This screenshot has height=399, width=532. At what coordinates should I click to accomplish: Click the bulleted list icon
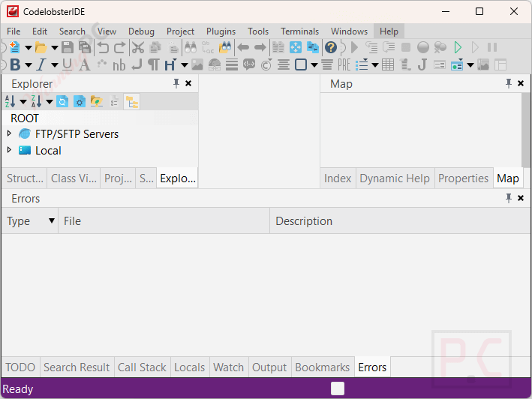[x=362, y=64]
